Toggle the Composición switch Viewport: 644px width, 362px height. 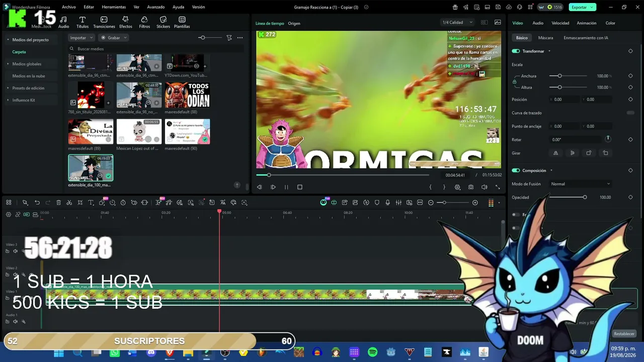[516, 170]
